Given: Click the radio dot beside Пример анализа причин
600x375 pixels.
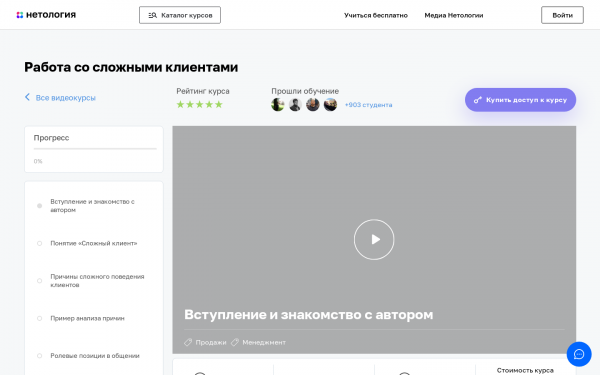Looking at the screenshot, I should 39,318.
